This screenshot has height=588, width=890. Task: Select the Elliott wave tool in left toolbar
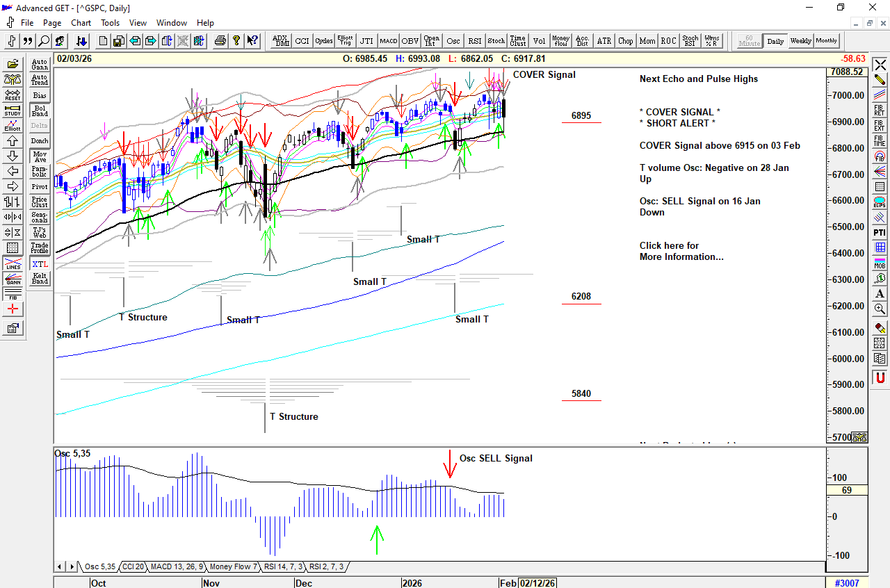click(x=13, y=125)
